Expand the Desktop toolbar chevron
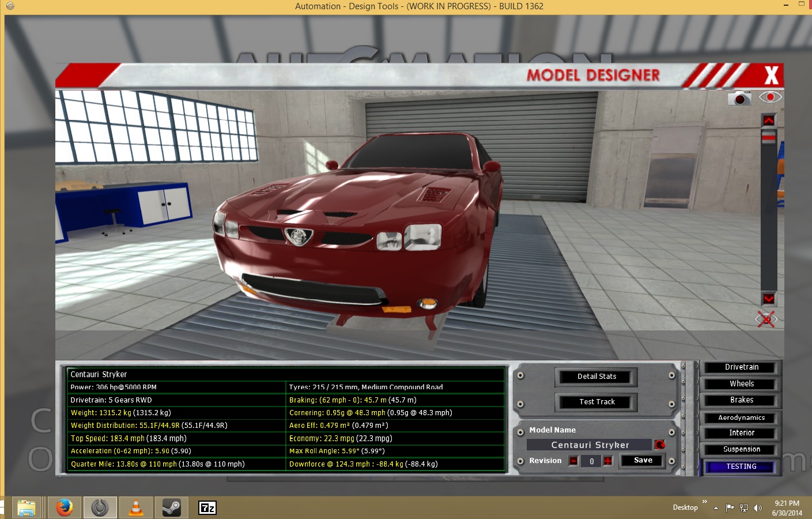The height and width of the screenshot is (519, 812). [x=704, y=501]
